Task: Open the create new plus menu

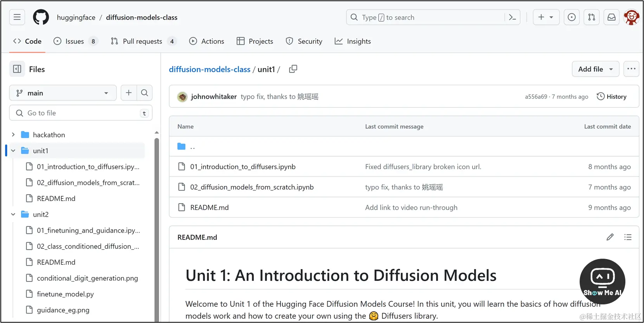Action: tap(546, 17)
